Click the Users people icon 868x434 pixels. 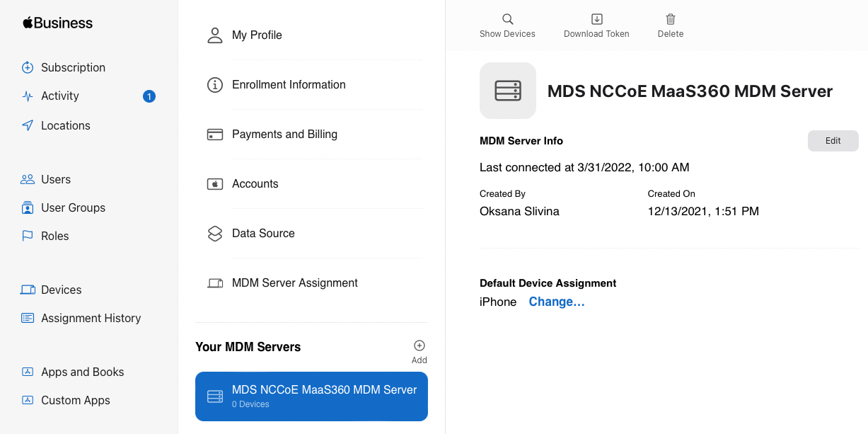click(x=28, y=179)
